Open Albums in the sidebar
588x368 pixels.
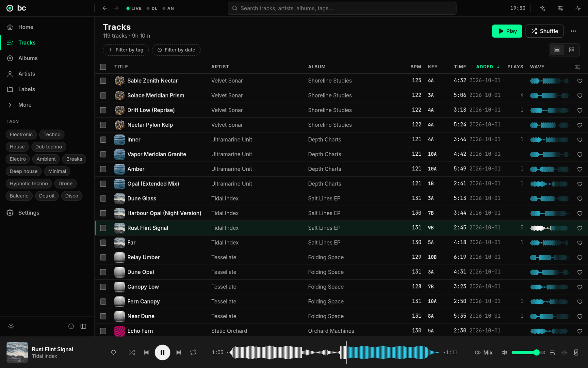point(28,58)
